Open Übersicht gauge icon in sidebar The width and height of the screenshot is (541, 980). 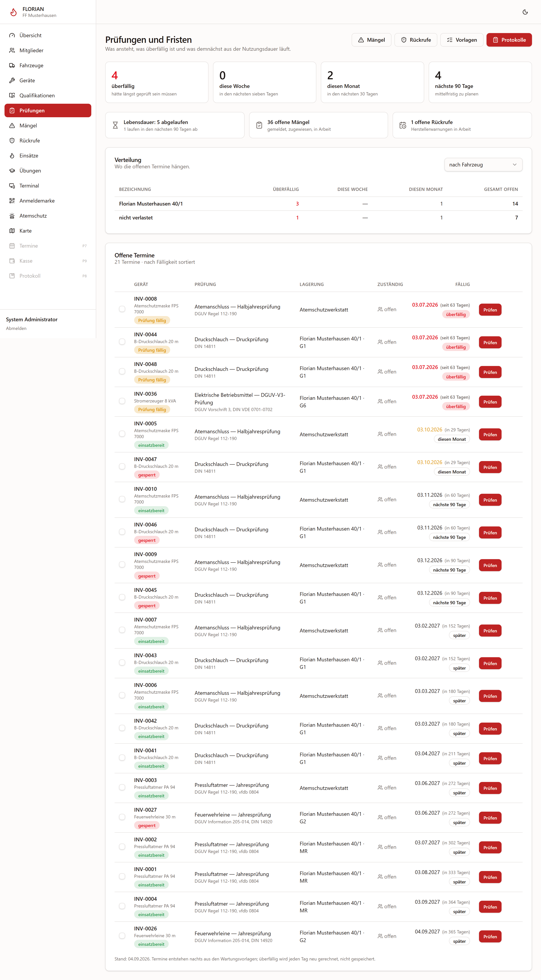click(x=12, y=35)
